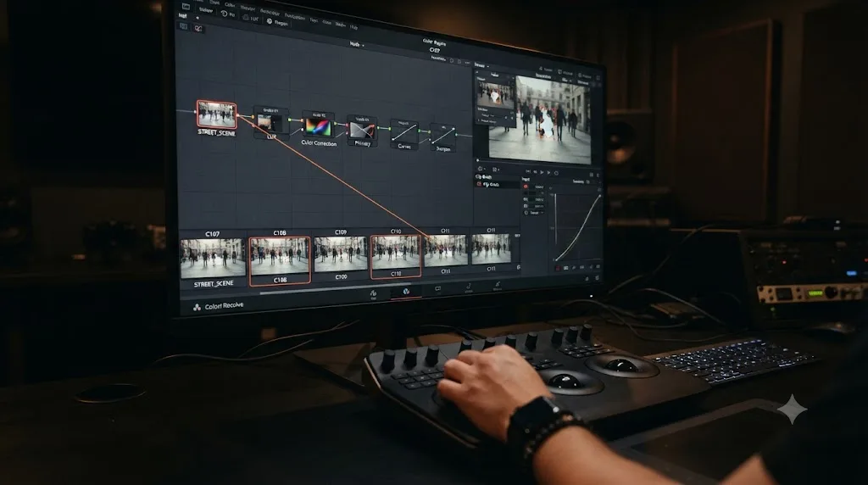Select the last clip thumbnail in the strip
Screen dimensions: 868x485
491,248
